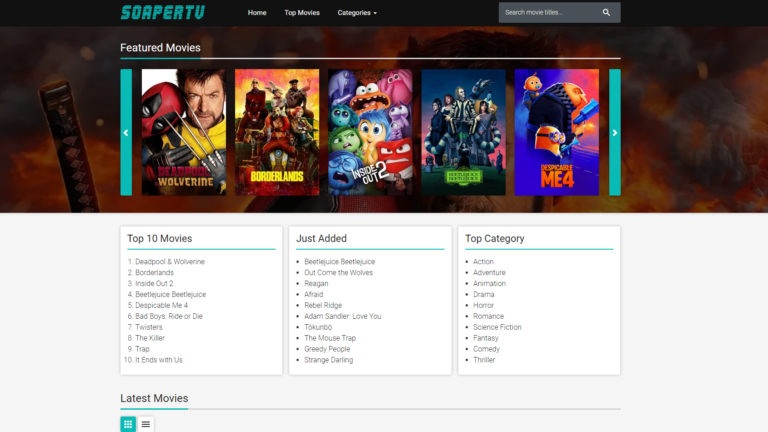Open Deadpool & Wolverine in Top 10
This screenshot has height=432, width=768.
pyautogui.click(x=170, y=262)
